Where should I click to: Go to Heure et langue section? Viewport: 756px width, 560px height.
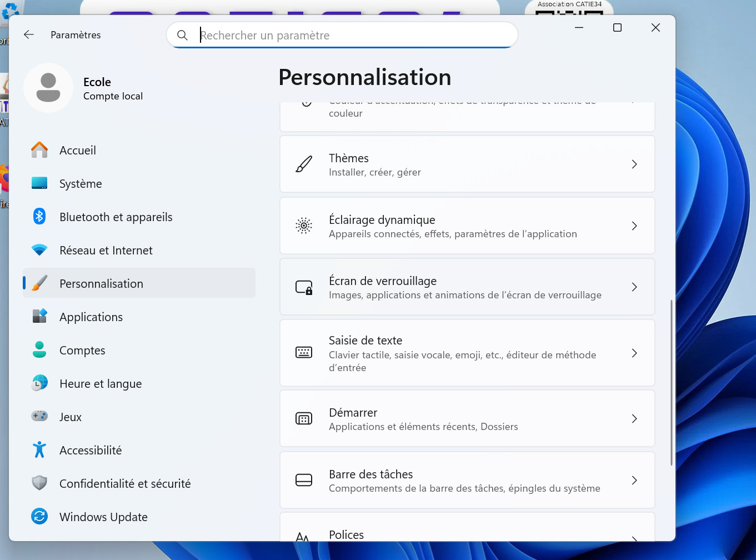tap(101, 384)
